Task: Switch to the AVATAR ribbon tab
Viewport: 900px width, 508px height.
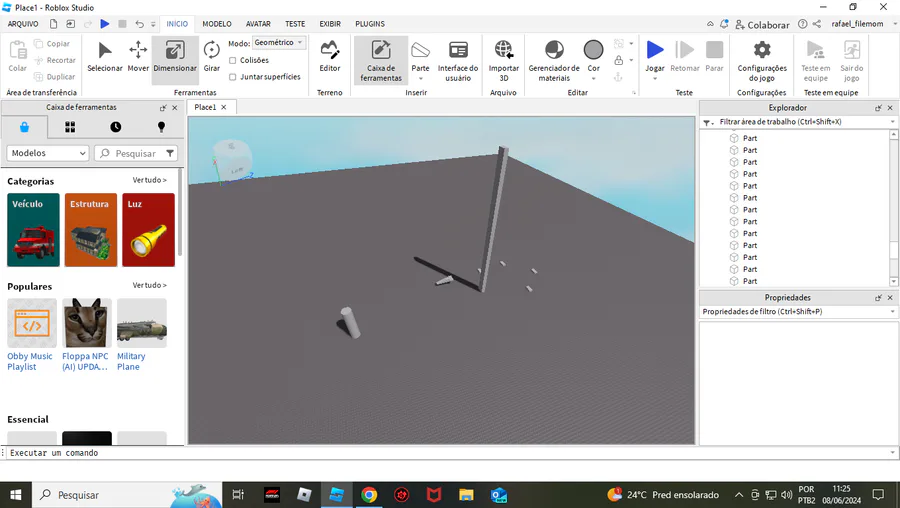Action: point(258,24)
